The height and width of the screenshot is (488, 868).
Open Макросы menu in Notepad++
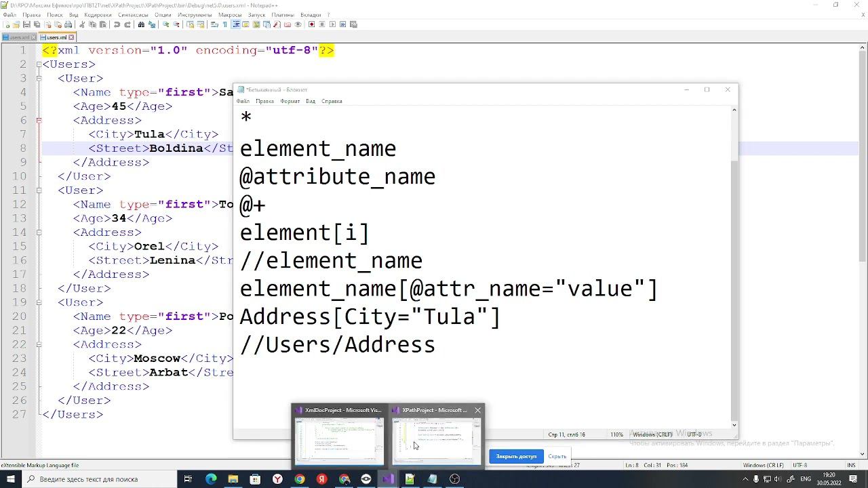[x=230, y=14]
